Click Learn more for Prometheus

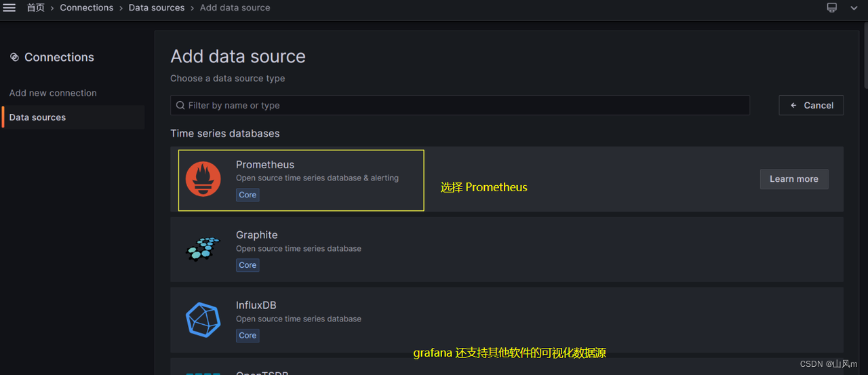tap(794, 179)
